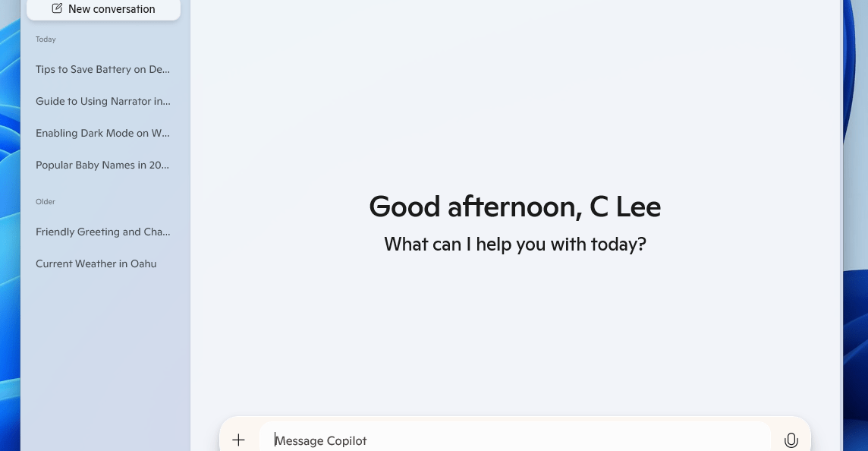868x451 pixels.
Task: Click the desktop wallpaper left of Copilot
Action: coord(9,228)
